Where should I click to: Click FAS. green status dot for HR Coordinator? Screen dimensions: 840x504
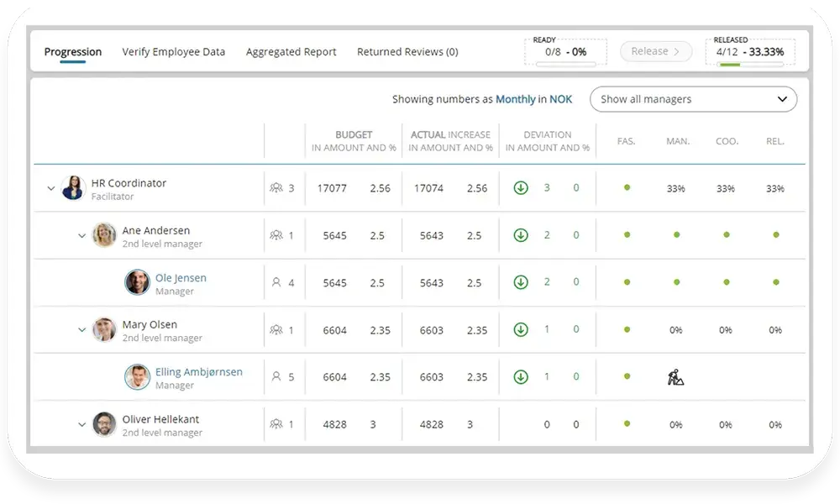point(627,187)
